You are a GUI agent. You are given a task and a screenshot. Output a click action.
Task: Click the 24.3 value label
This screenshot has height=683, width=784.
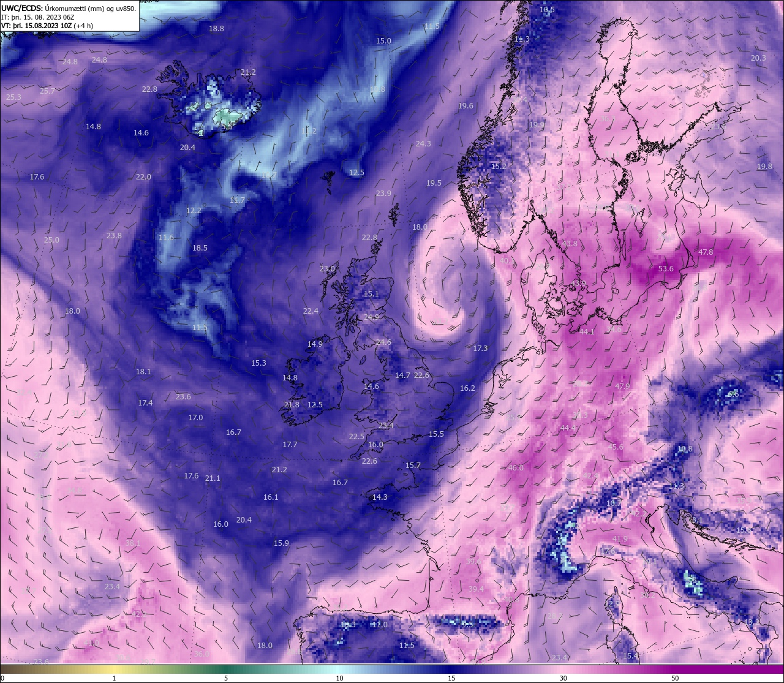tap(423, 144)
